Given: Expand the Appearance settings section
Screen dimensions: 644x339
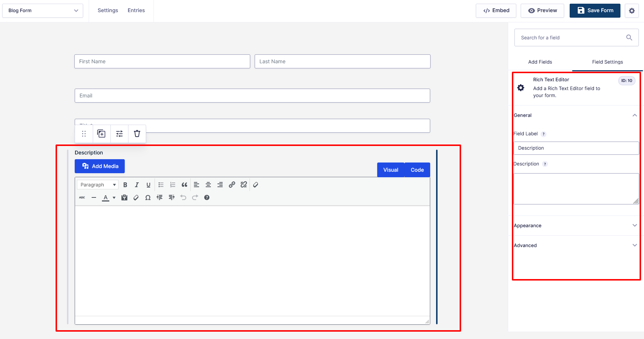Looking at the screenshot, I should (576, 226).
